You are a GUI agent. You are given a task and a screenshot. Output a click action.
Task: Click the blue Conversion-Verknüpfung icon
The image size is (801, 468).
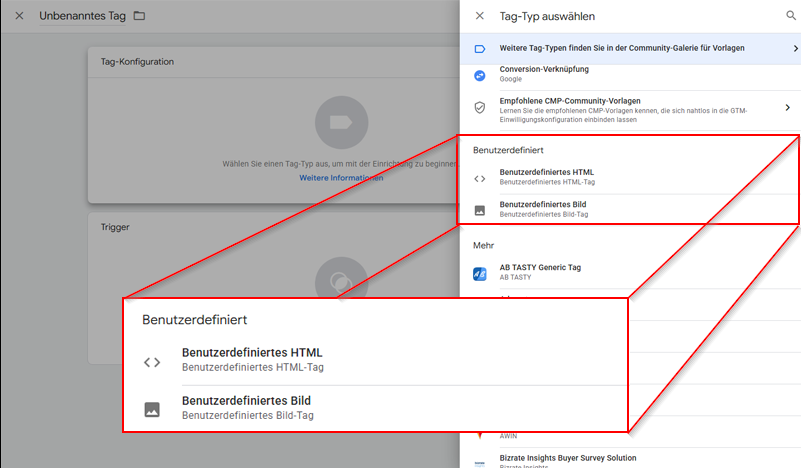tap(480, 74)
